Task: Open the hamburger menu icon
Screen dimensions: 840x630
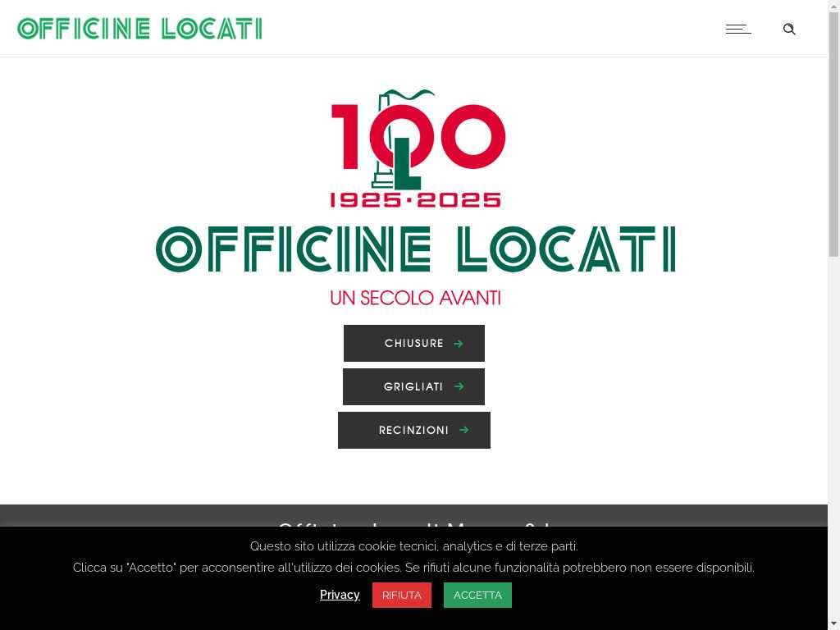Action: pos(738,29)
